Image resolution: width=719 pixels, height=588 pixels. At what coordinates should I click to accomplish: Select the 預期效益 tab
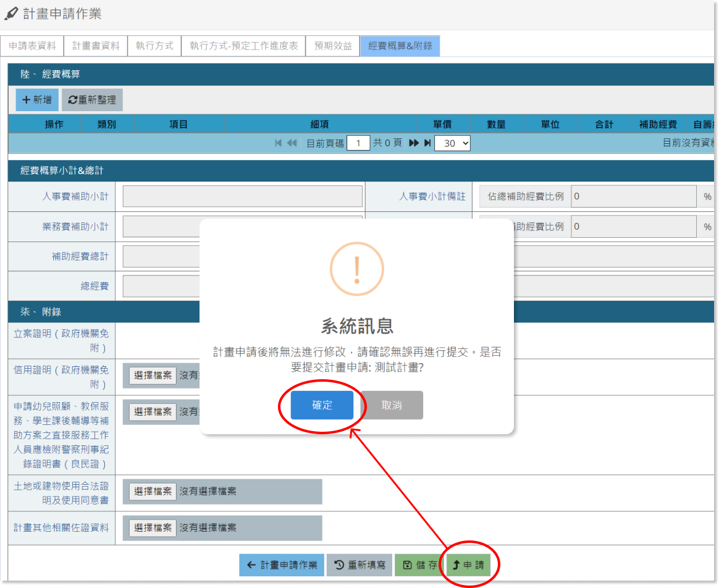point(332,46)
